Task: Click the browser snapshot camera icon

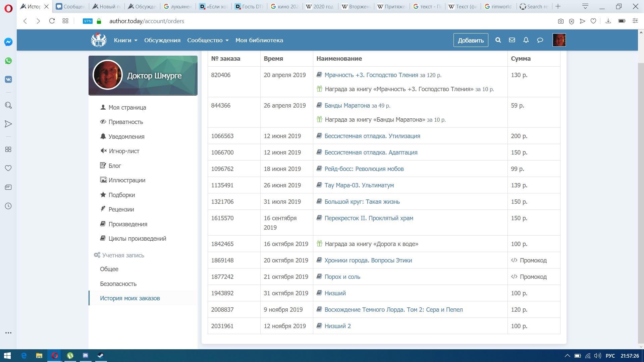Action: tap(560, 21)
